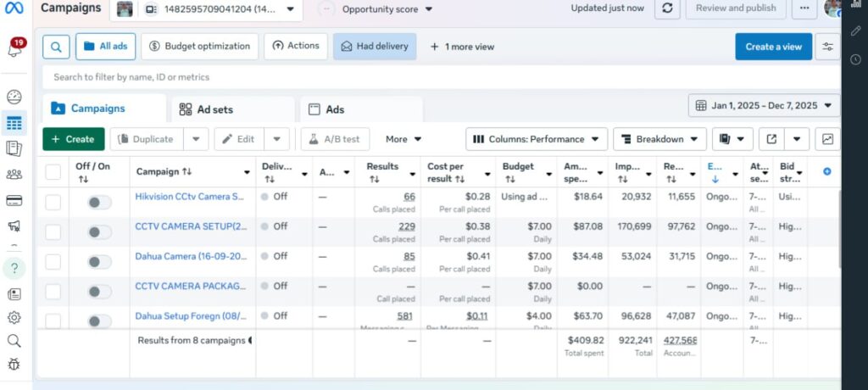868x390 pixels.
Task: Expand the Columns: Performance dropdown
Action: [x=537, y=139]
